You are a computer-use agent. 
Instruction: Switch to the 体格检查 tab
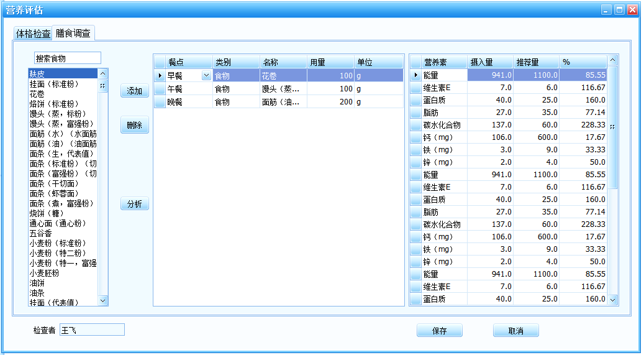tap(34, 34)
